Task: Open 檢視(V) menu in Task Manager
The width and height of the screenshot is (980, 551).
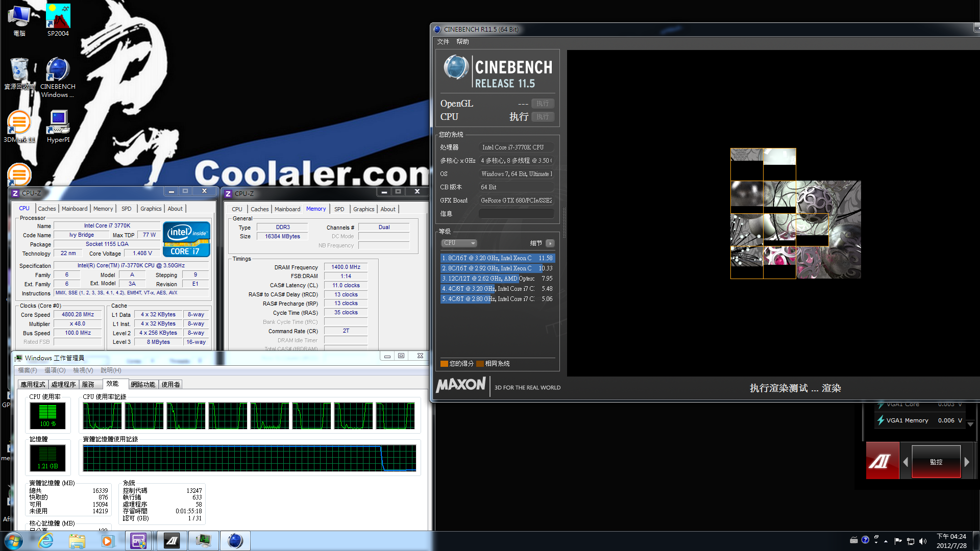Action: pos(83,370)
